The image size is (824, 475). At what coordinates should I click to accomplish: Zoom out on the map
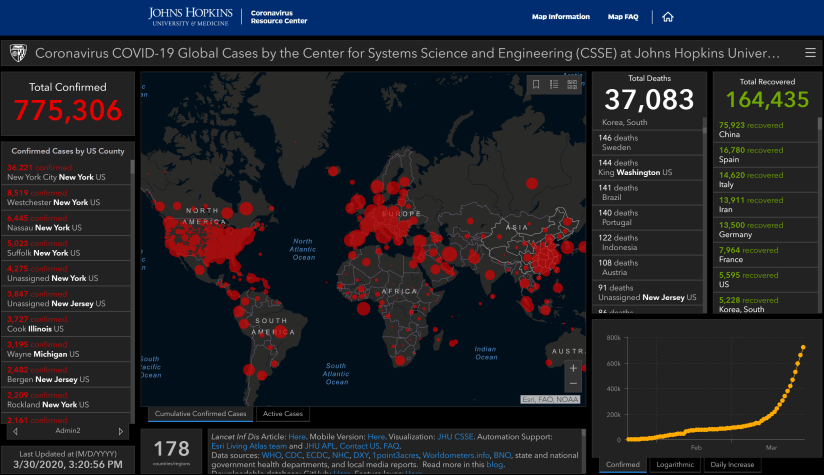(573, 384)
